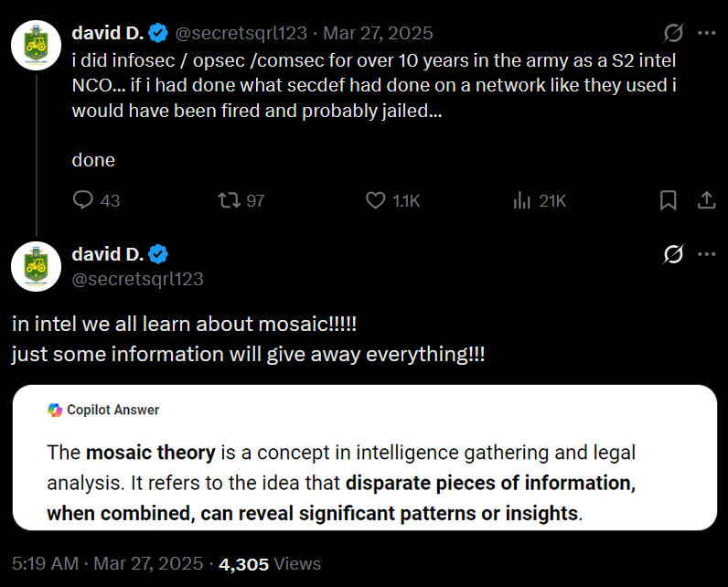This screenshot has height=587, width=728.
Task: Bookmark the first tweet
Action: click(669, 200)
